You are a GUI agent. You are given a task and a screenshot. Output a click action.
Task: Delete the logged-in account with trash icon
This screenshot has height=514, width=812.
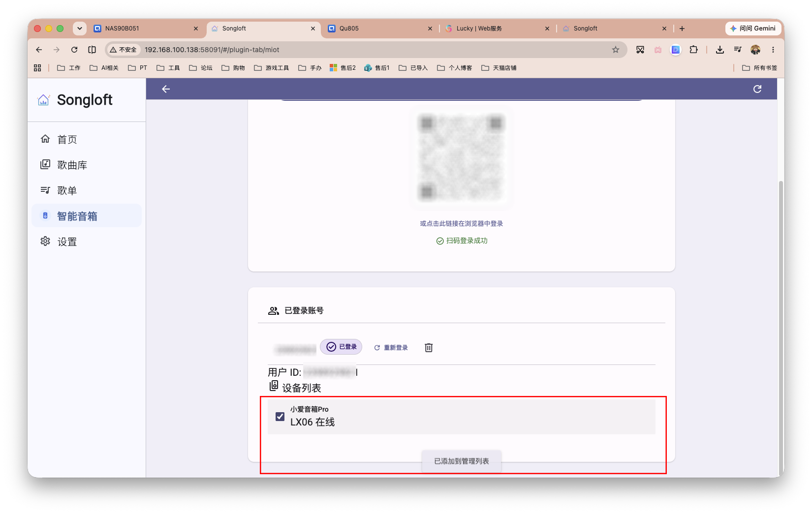(x=429, y=348)
